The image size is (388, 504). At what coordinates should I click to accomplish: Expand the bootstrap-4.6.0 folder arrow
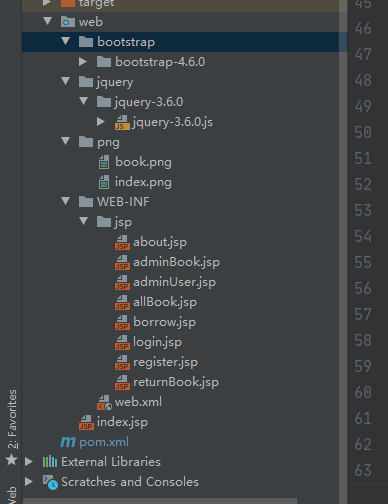(x=83, y=61)
